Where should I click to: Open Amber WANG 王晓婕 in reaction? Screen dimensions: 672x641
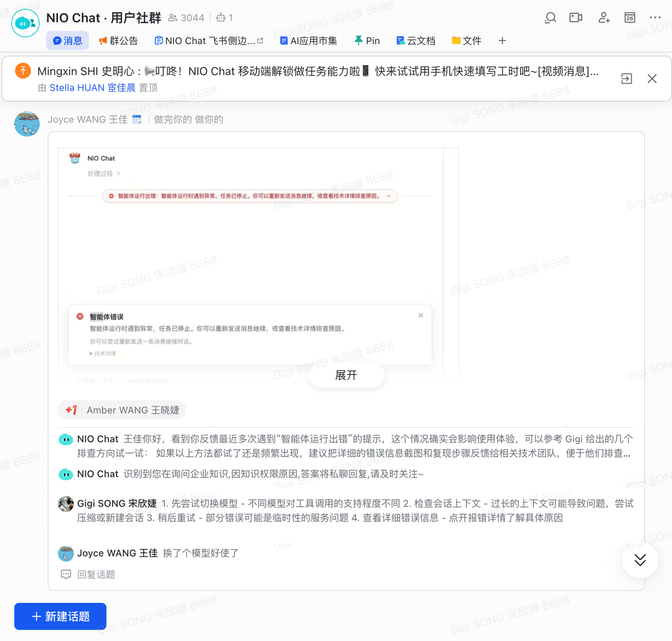(133, 410)
